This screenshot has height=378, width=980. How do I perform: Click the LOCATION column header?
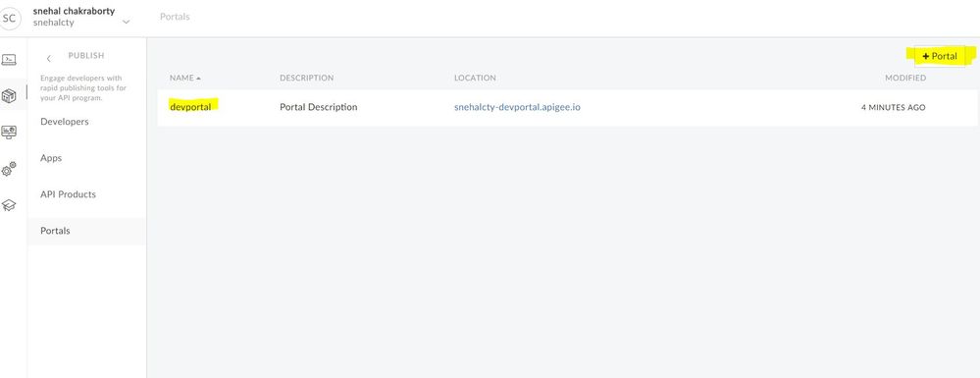point(475,79)
